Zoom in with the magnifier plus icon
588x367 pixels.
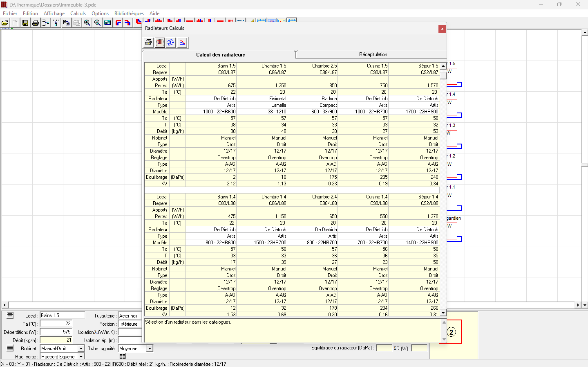click(87, 23)
